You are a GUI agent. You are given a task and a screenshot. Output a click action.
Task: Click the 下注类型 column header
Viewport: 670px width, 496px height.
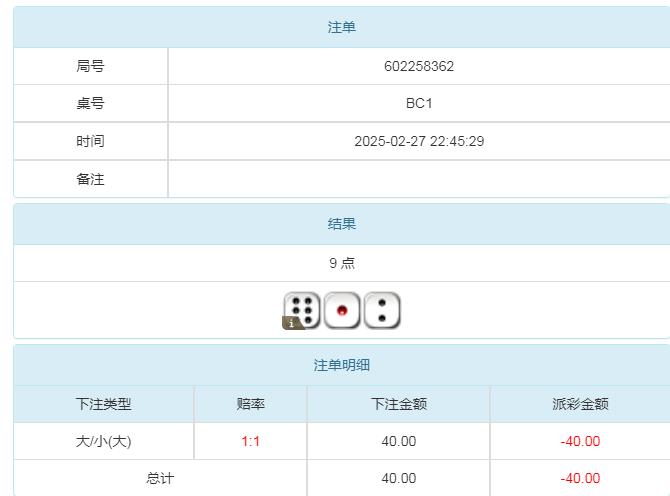[103, 404]
